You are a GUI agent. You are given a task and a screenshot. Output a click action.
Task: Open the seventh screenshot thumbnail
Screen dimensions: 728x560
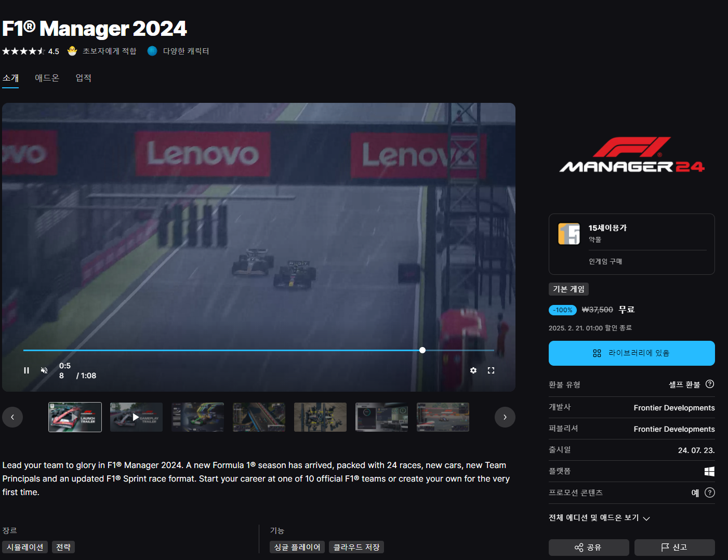[443, 417]
